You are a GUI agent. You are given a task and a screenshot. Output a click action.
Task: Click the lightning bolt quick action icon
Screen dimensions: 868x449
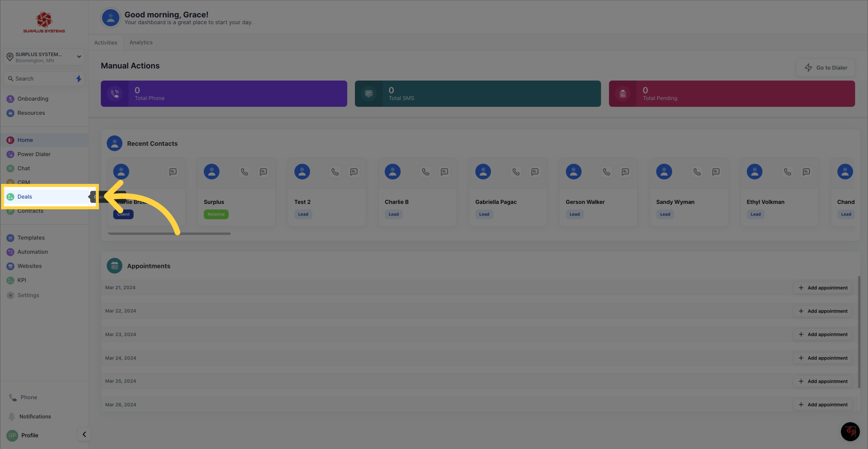[x=79, y=79]
